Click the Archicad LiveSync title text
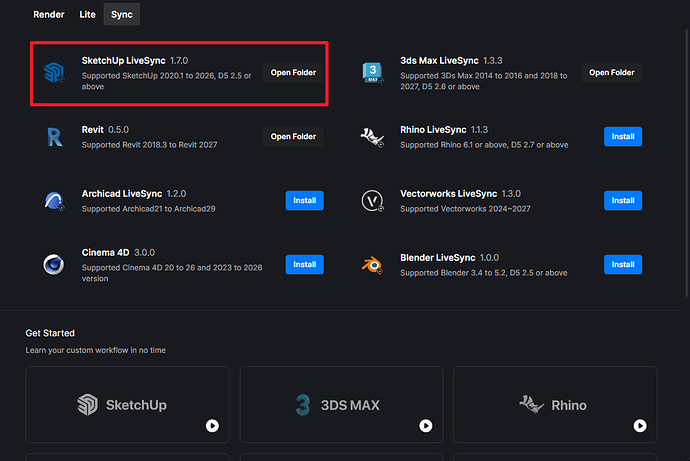Image resolution: width=690 pixels, height=461 pixels. coord(122,194)
